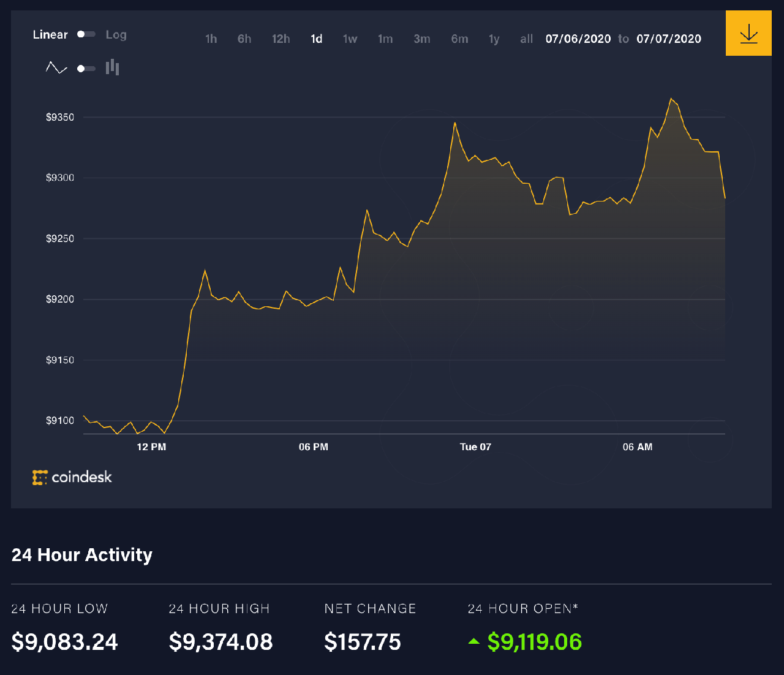Click the $9100 y-axis label
Screen dimensions: 784x675
[x=60, y=420]
